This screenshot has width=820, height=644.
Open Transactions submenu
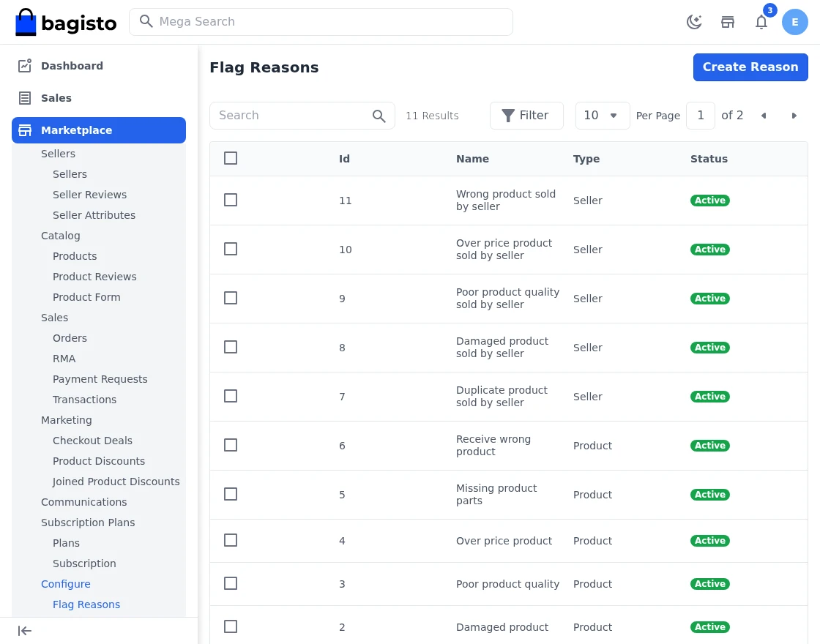pyautogui.click(x=84, y=400)
